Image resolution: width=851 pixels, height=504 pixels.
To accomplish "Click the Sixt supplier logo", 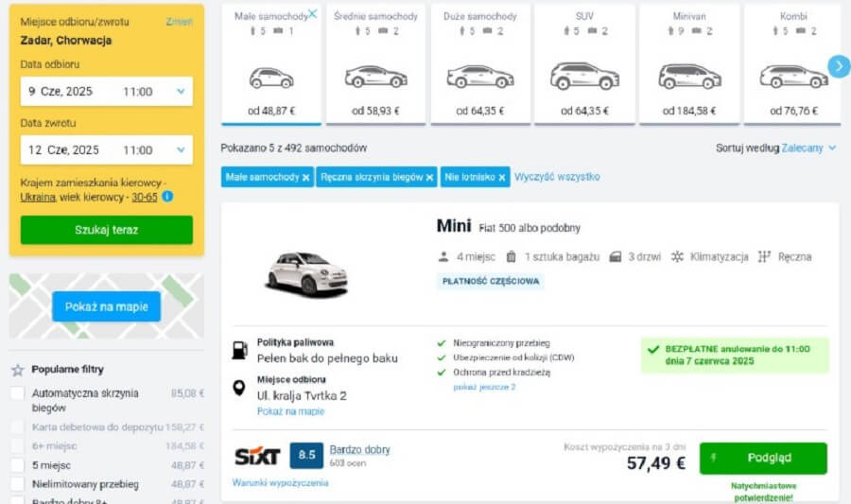I will click(257, 456).
